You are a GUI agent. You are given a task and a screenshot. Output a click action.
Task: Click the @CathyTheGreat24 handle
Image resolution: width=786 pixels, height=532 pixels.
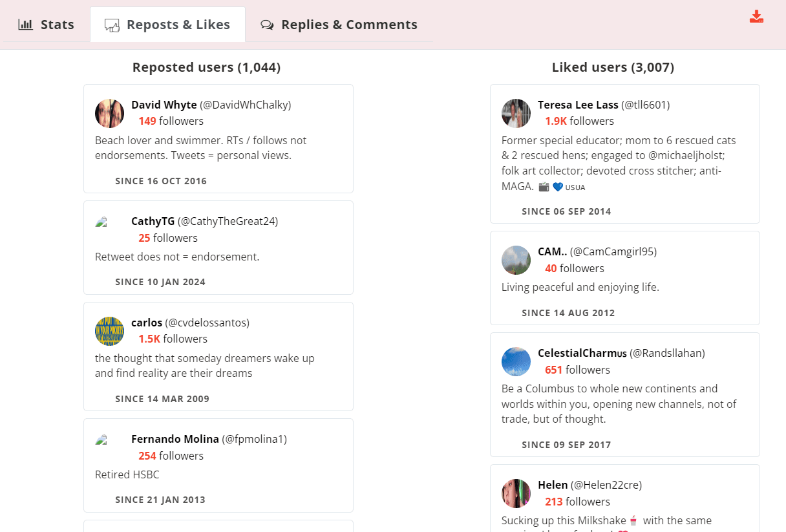tap(228, 221)
